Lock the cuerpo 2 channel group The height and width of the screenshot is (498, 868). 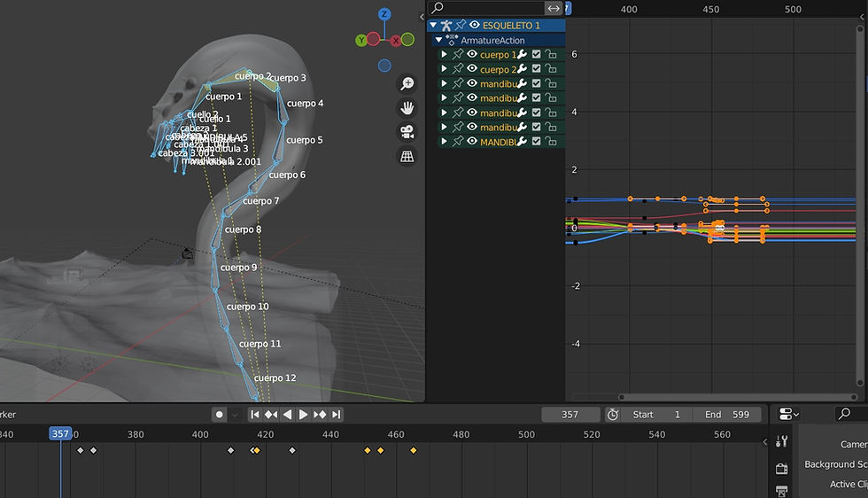pos(551,69)
